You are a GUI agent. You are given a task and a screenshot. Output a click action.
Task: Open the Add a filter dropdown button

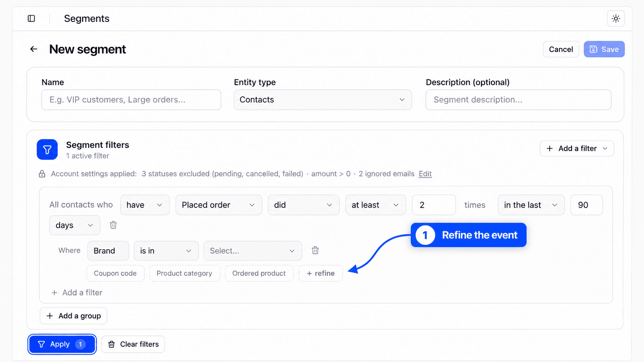(577, 148)
